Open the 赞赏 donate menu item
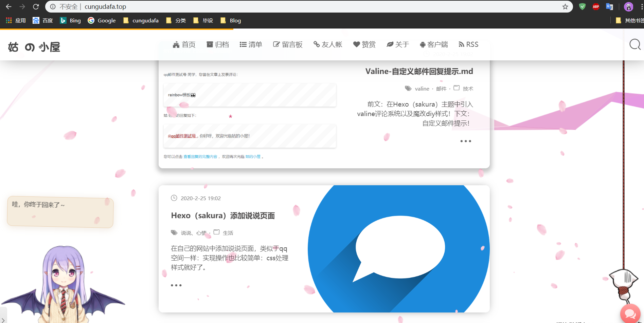644x323 pixels. click(x=364, y=44)
